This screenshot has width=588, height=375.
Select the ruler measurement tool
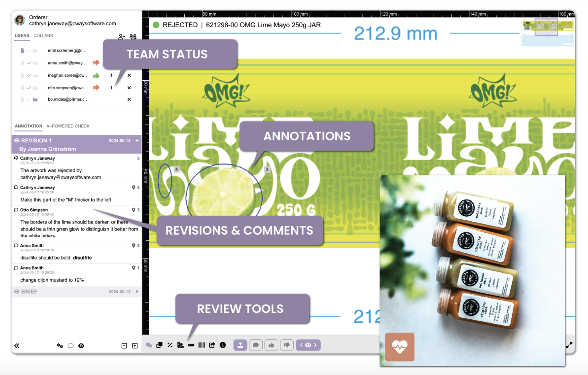coord(191,345)
